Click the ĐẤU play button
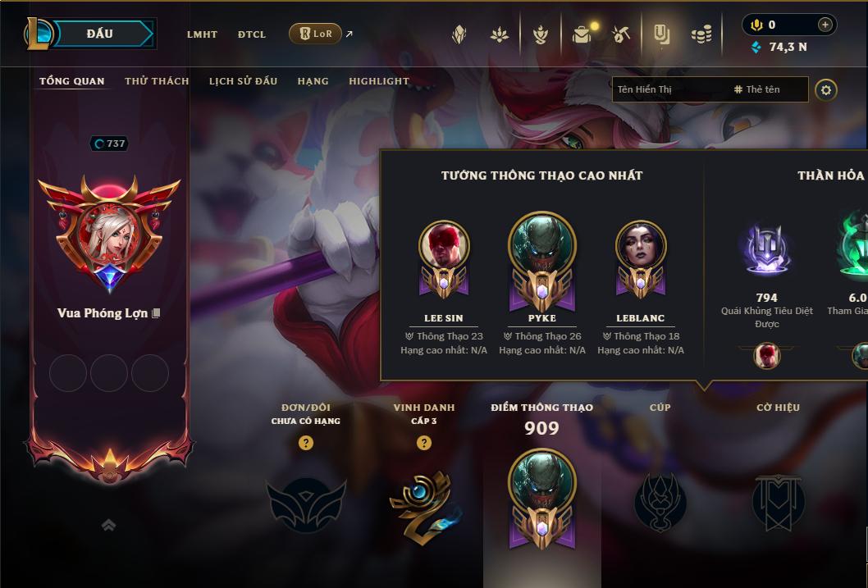 (99, 34)
